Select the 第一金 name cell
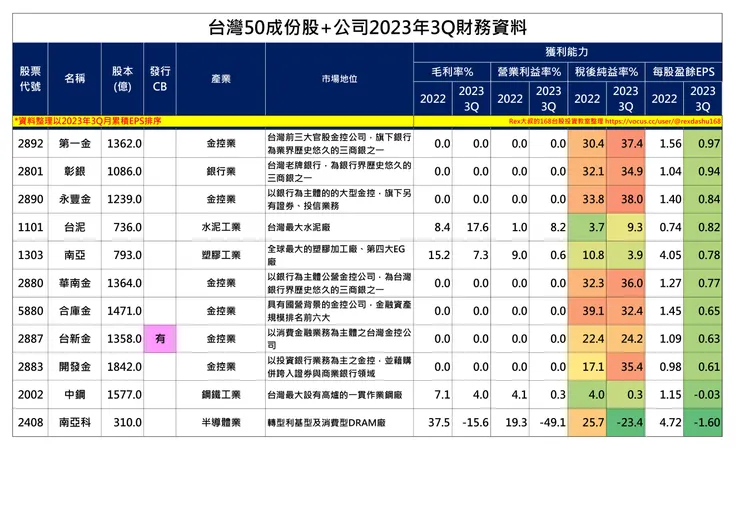Image resolution: width=740 pixels, height=523 pixels. [x=75, y=143]
